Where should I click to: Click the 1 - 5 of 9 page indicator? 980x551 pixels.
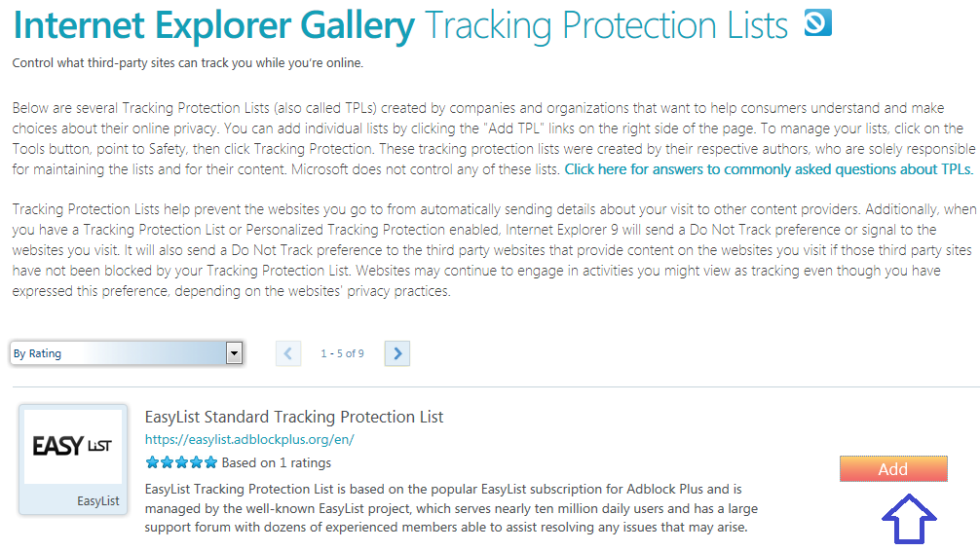point(343,353)
